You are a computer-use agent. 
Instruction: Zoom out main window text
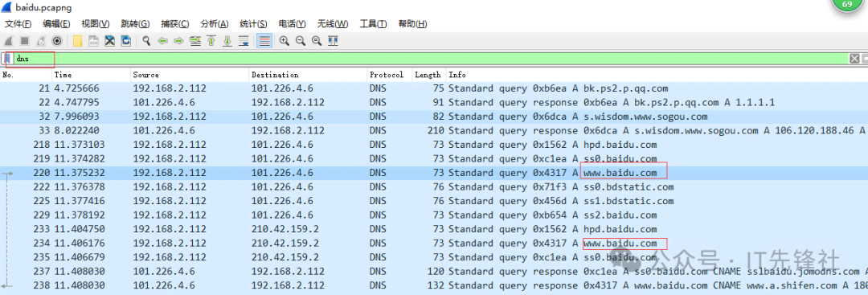tap(301, 41)
